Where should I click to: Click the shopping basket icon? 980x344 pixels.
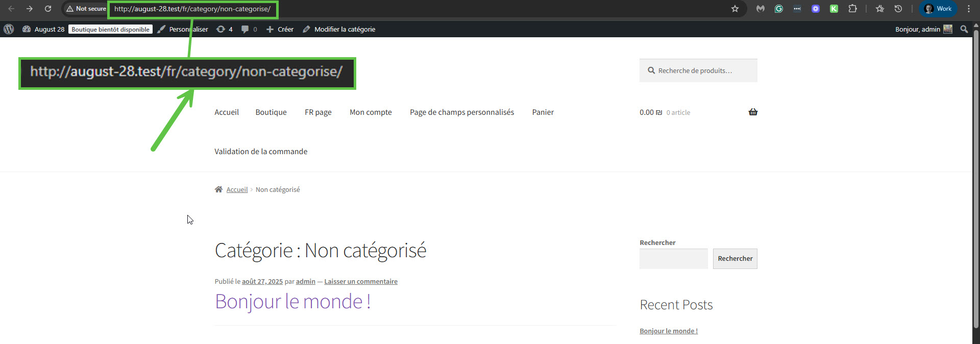pos(753,112)
